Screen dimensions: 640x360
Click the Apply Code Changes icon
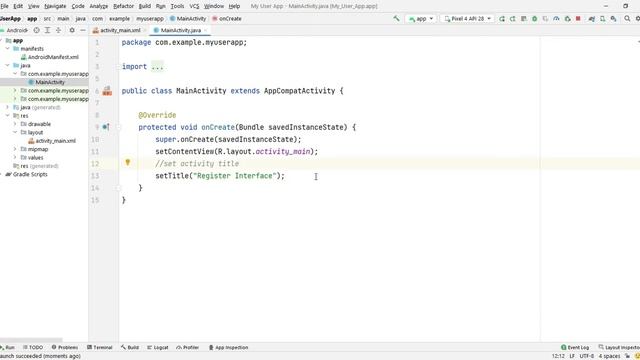point(524,19)
